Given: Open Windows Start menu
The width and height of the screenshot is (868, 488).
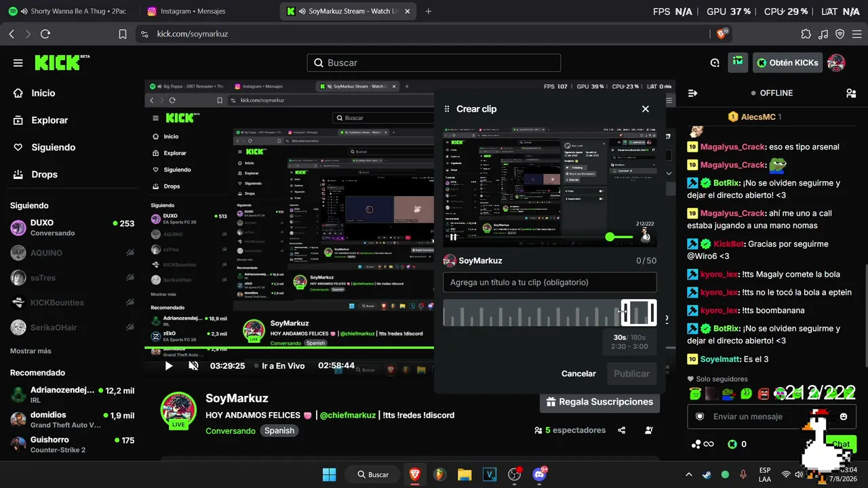Looking at the screenshot, I should tap(329, 474).
